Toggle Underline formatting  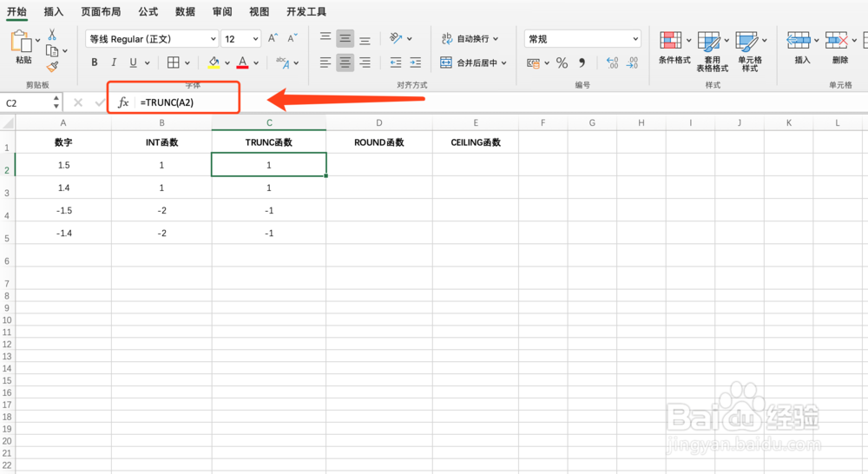click(133, 63)
